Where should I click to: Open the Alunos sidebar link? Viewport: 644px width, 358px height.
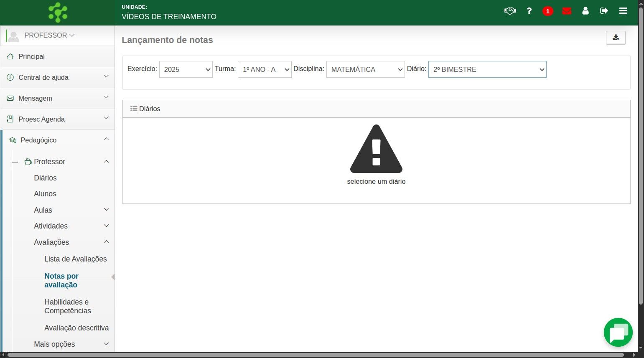point(45,194)
